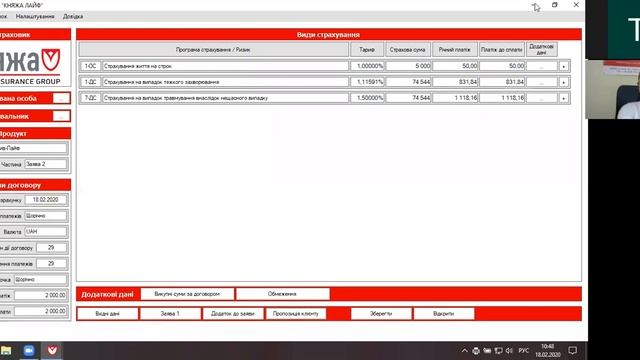Viewport: 640px width, 360px height.
Task: Click sum insured 74 544 in 1-ДС row
Action: [x=408, y=82]
